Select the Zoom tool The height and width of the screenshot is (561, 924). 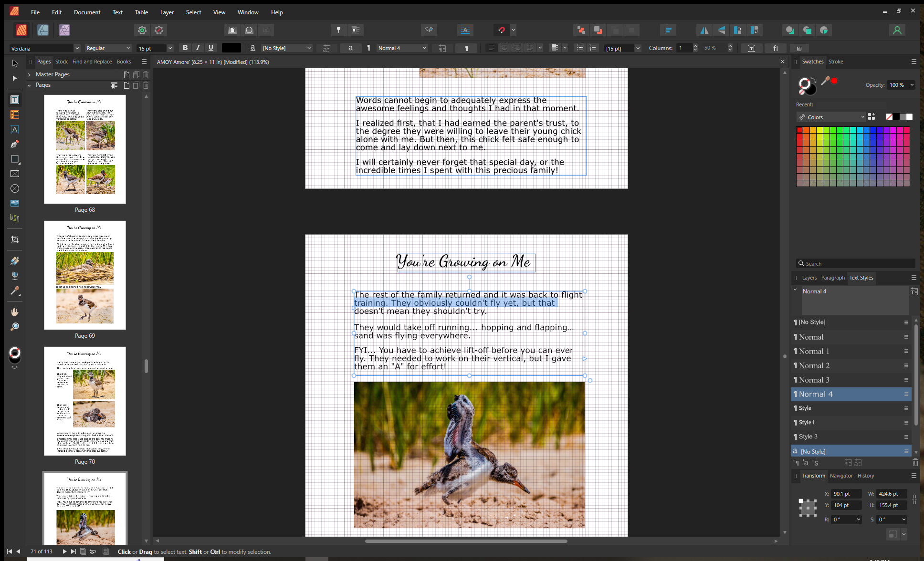15,327
